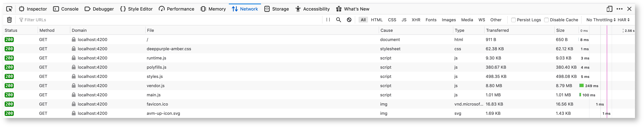
Task: Show only Images requests
Action: coord(448,20)
